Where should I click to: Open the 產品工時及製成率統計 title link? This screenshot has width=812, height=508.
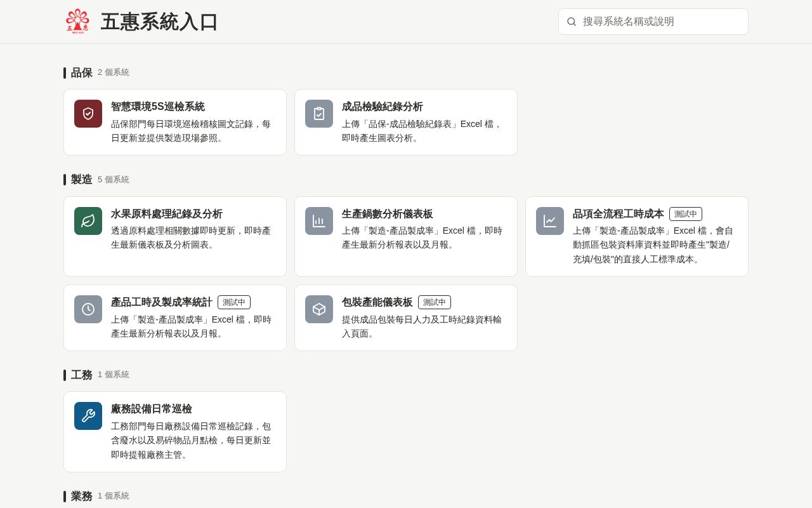tap(162, 302)
